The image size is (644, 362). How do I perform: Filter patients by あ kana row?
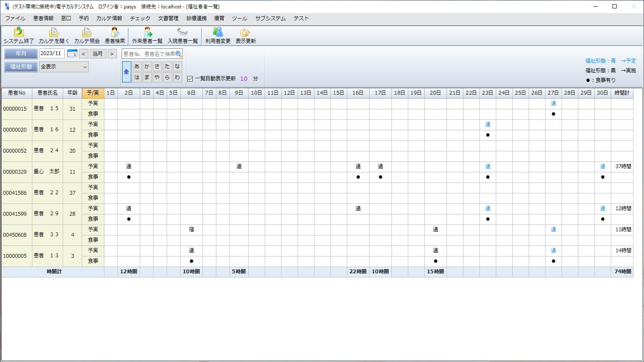(x=137, y=66)
